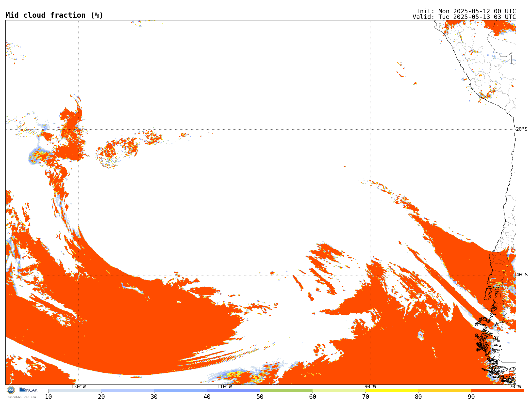Click the Mid cloud fraction (%) title
532x400 pixels.
tap(54, 15)
